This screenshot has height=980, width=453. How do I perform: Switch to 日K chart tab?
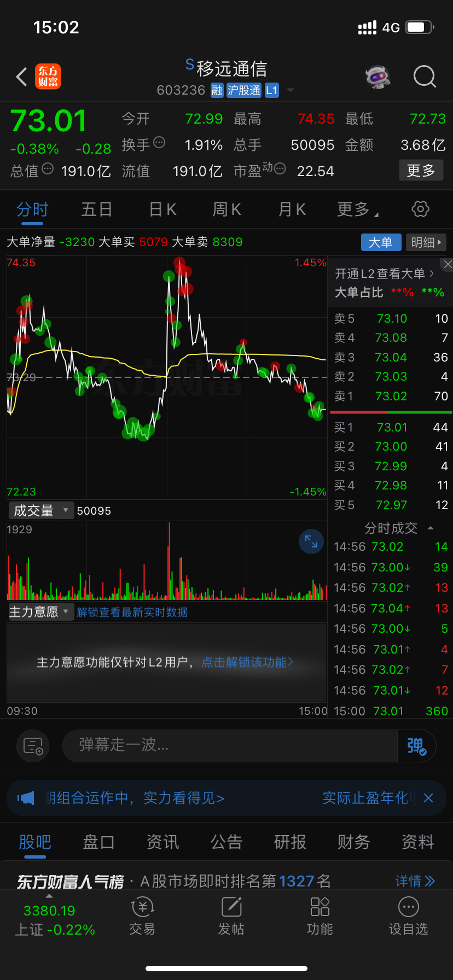point(162,209)
